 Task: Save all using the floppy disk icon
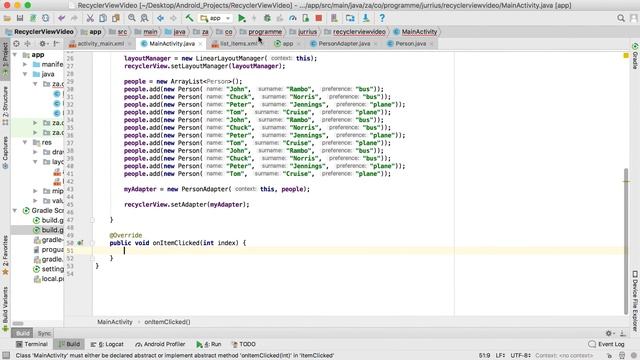tap(20, 18)
